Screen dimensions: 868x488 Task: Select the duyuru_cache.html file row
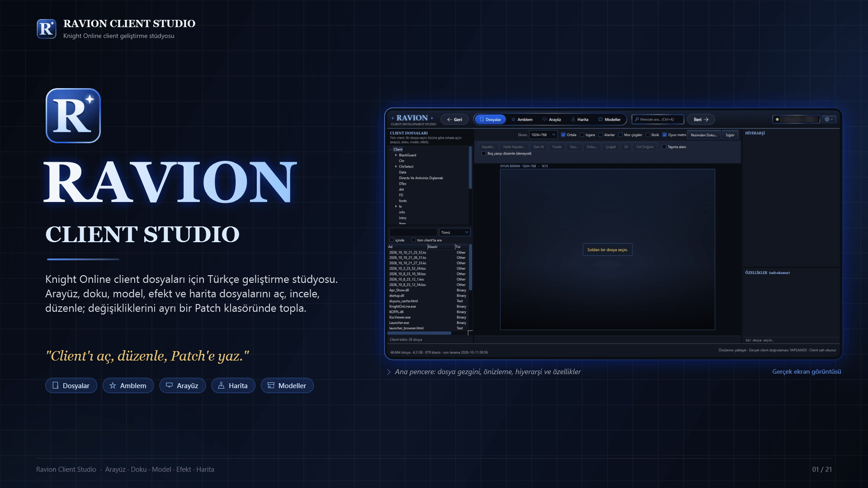coord(428,301)
